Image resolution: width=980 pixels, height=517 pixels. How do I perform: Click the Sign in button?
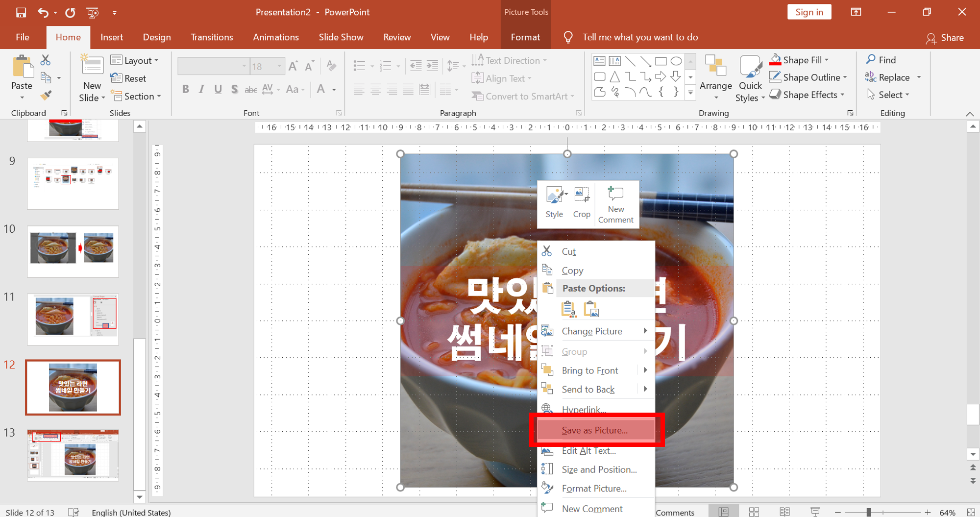pos(809,12)
